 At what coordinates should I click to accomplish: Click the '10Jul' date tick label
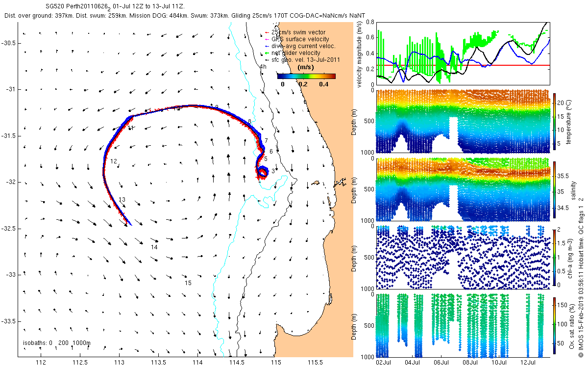click(x=499, y=363)
